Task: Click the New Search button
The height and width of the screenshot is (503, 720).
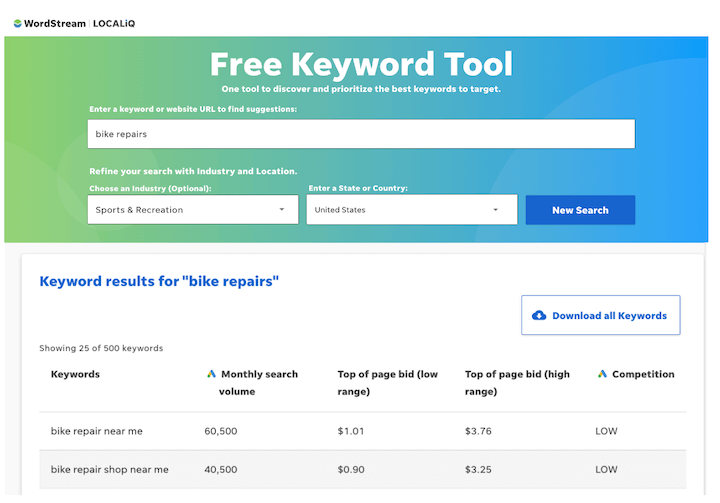Action: click(580, 210)
